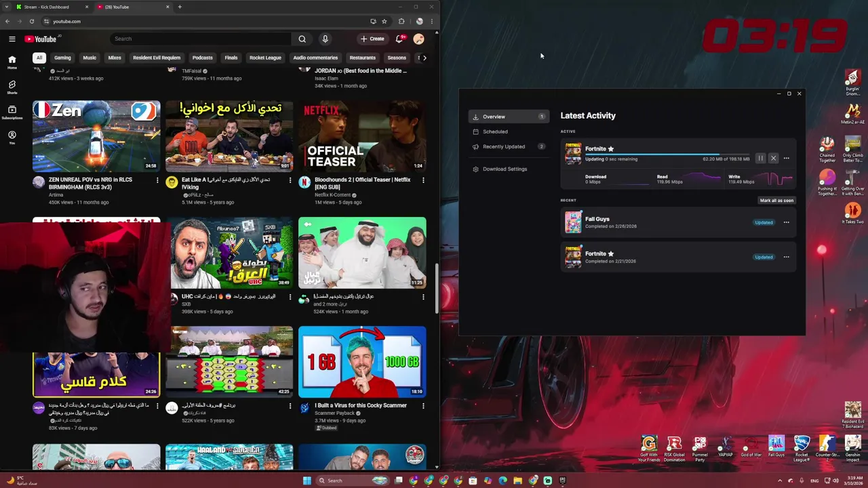Open menu for Bloodhounds 2 video
The width and height of the screenshot is (868, 488).
[x=423, y=180]
